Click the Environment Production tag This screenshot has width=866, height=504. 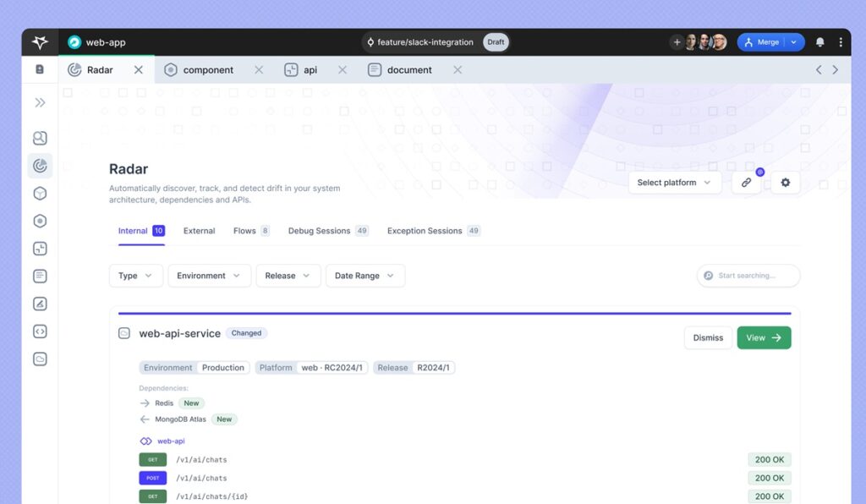pyautogui.click(x=195, y=368)
